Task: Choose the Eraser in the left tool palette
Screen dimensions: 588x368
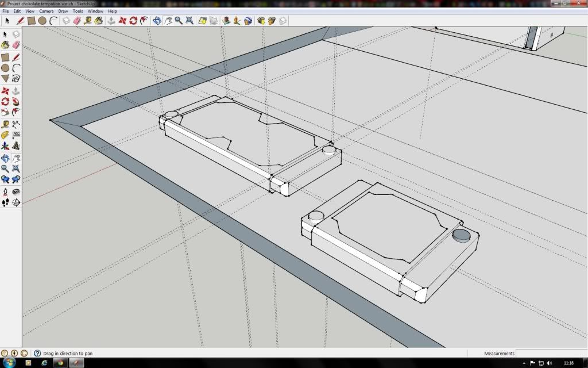Action: [16, 45]
